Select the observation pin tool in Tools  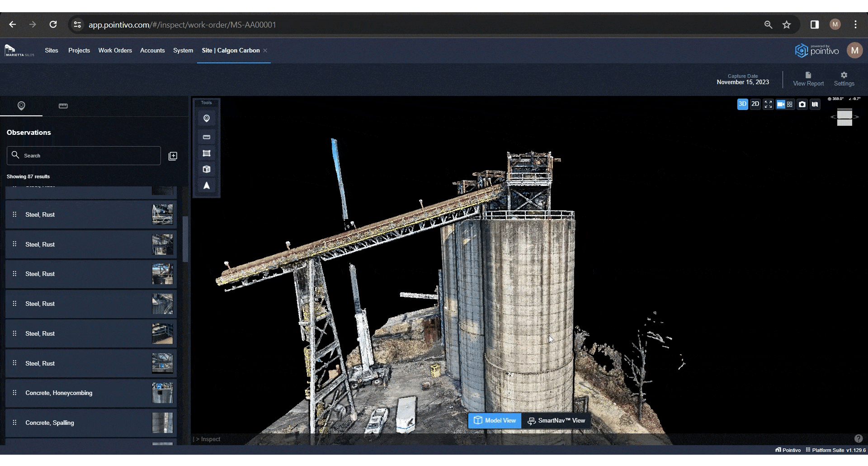[207, 119]
